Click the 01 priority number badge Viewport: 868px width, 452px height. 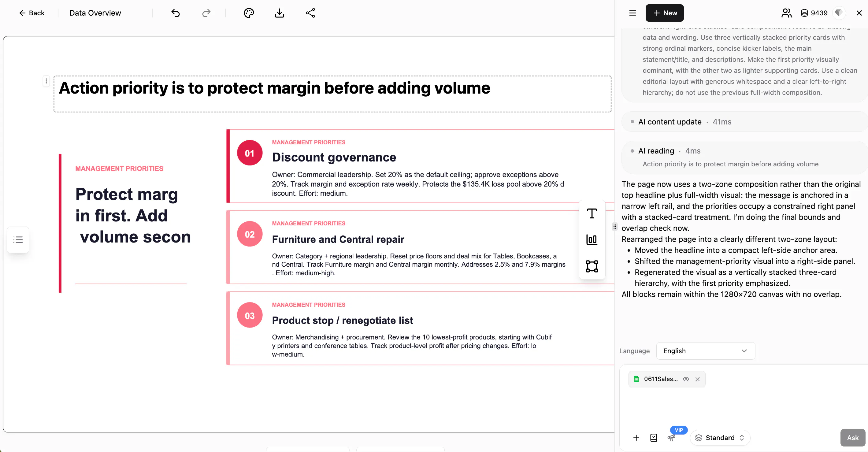pyautogui.click(x=249, y=153)
